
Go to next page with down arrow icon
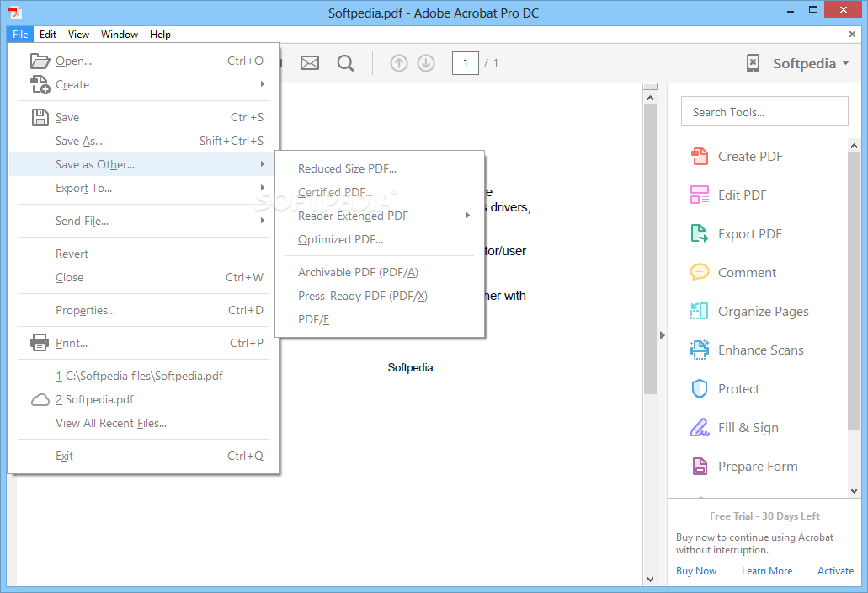(426, 63)
